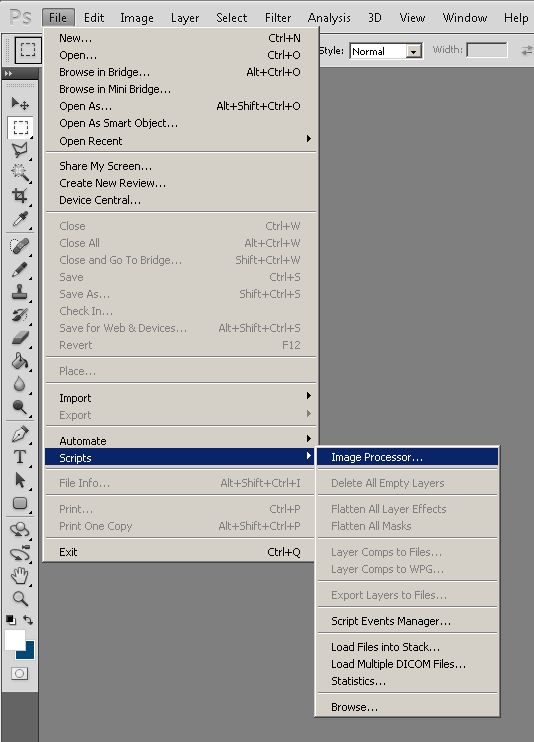The width and height of the screenshot is (534, 742).
Task: Select the Rounded Rectangle shape tool
Action: [x=20, y=503]
